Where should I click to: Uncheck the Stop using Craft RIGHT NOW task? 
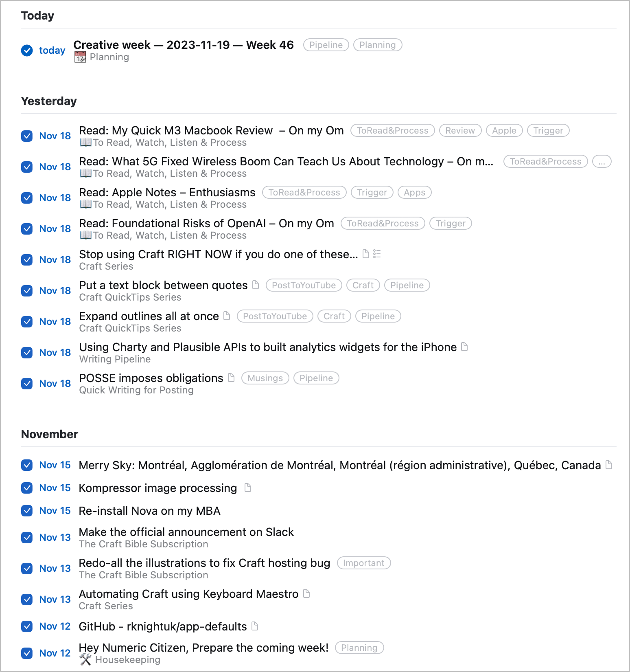[x=27, y=260]
